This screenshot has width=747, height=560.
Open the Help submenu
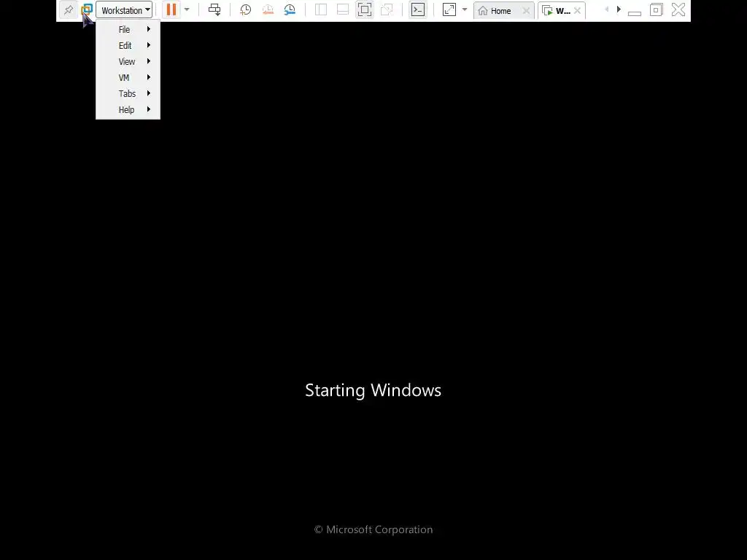point(128,110)
